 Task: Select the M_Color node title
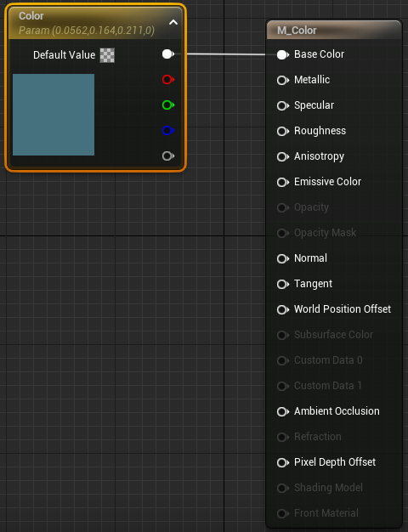[297, 31]
